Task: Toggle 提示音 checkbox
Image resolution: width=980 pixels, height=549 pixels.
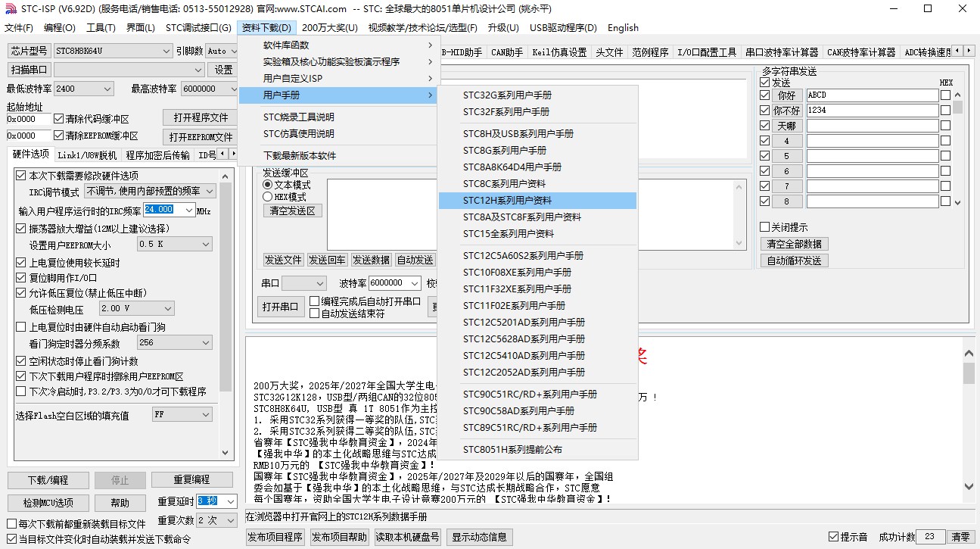Action: click(x=834, y=537)
